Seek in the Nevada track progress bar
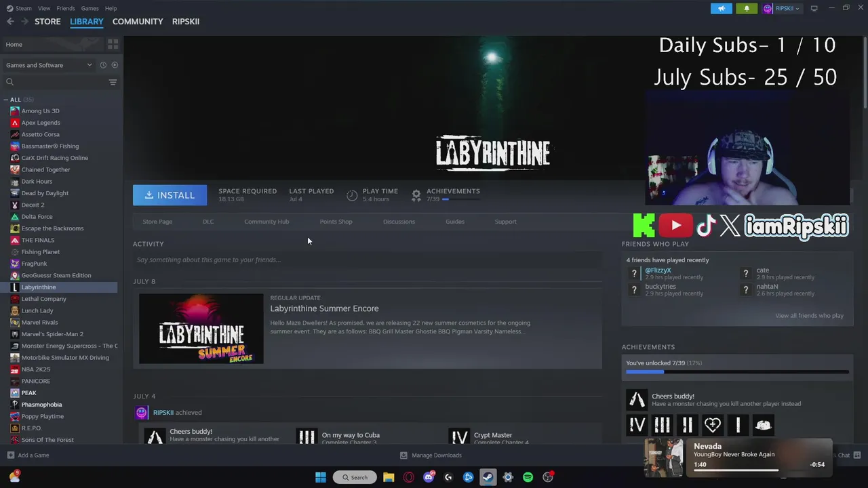The image size is (868, 488). (759, 470)
